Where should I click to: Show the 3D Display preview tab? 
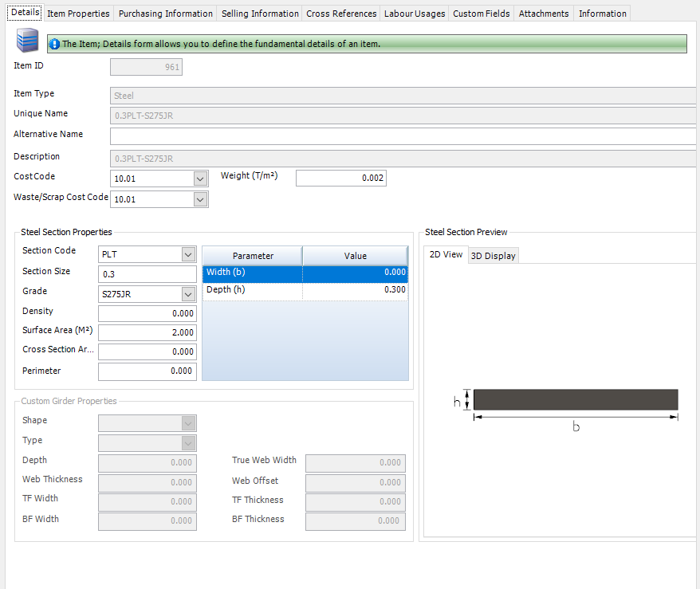[493, 256]
